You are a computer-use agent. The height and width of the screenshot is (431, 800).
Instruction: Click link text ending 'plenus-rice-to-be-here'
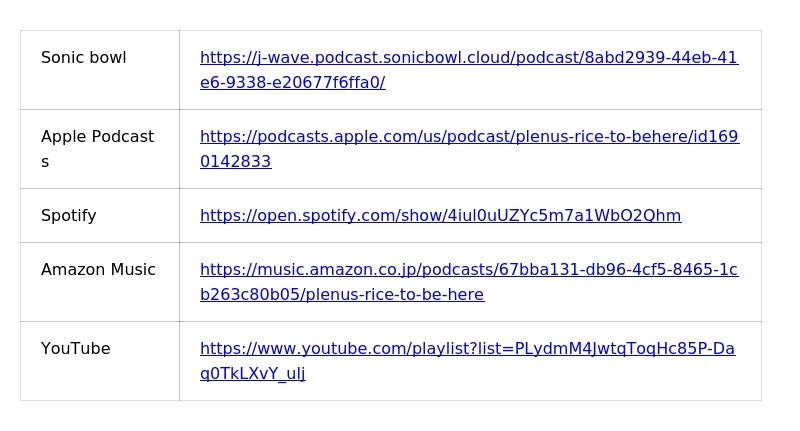(x=342, y=295)
